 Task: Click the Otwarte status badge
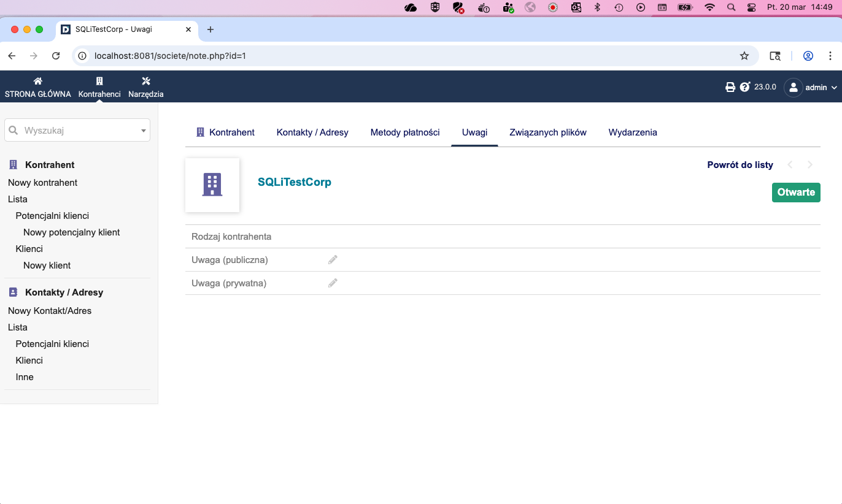(796, 192)
